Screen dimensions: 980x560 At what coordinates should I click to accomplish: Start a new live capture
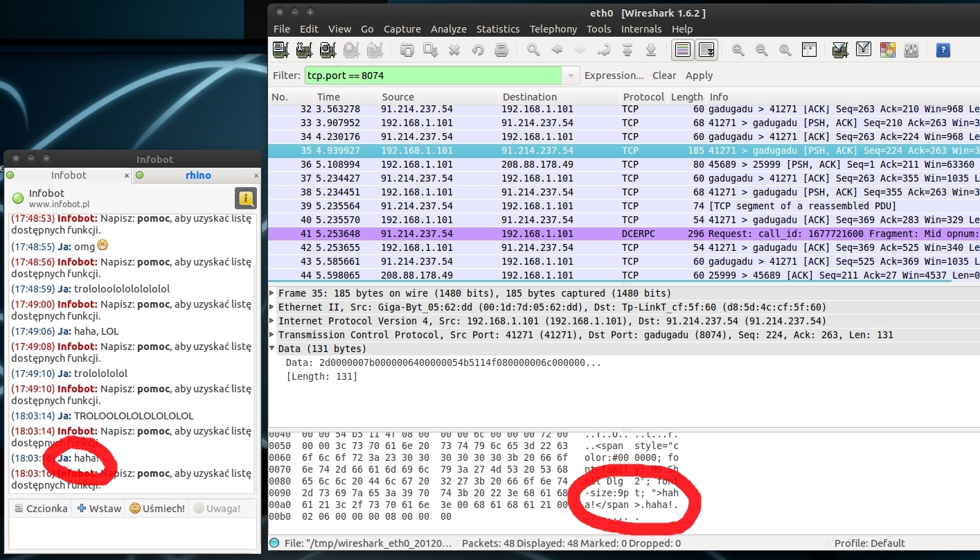tap(328, 50)
